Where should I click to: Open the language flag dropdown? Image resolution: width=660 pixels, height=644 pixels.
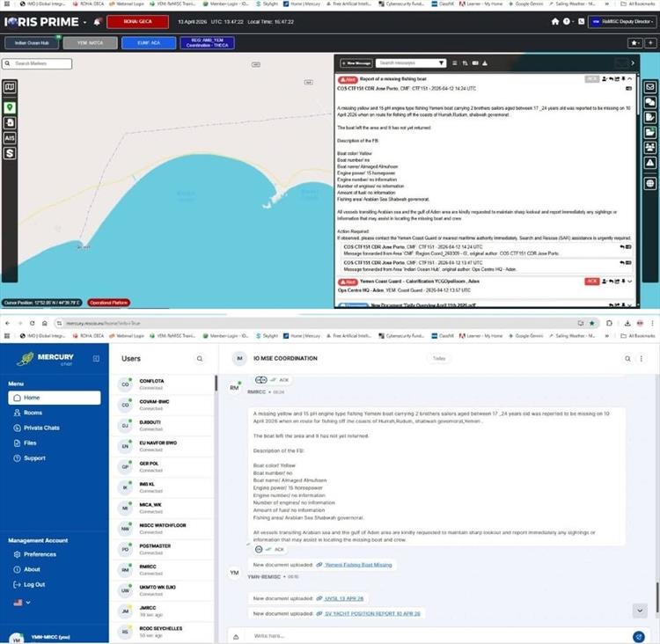pyautogui.click(x=22, y=603)
